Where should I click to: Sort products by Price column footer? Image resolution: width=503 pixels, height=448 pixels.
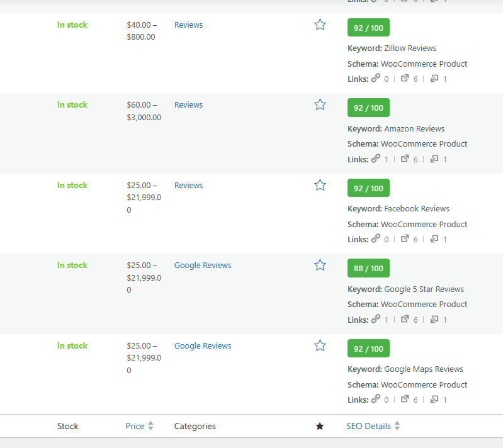(135, 426)
